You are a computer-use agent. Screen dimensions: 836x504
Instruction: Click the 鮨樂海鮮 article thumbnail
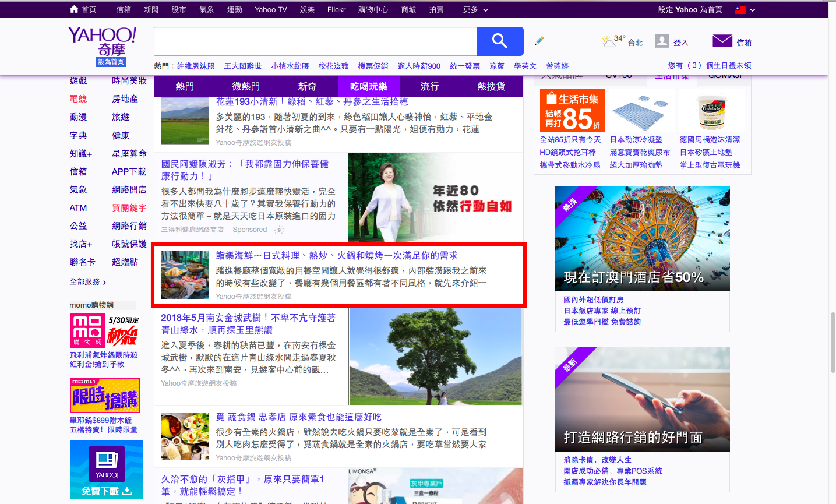click(185, 275)
